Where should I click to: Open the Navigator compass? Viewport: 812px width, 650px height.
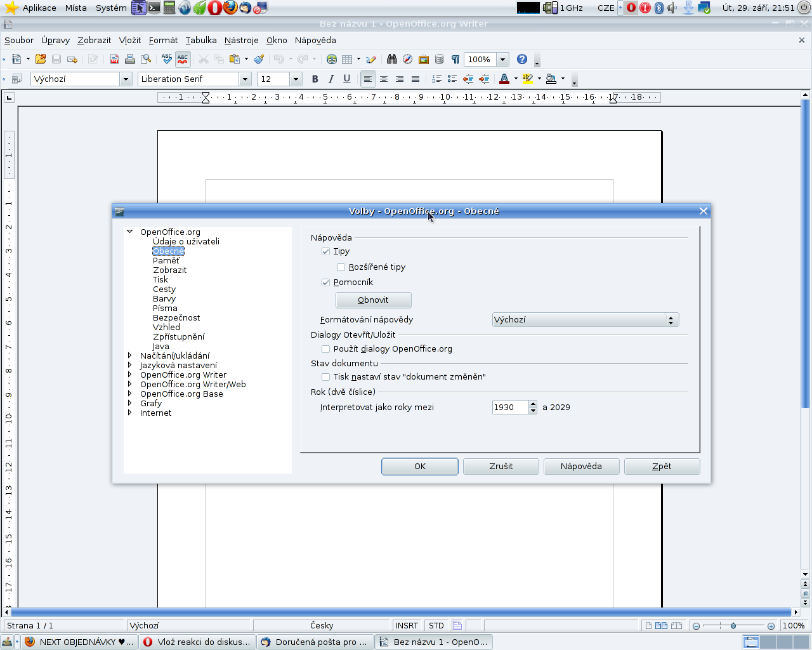tap(408, 59)
